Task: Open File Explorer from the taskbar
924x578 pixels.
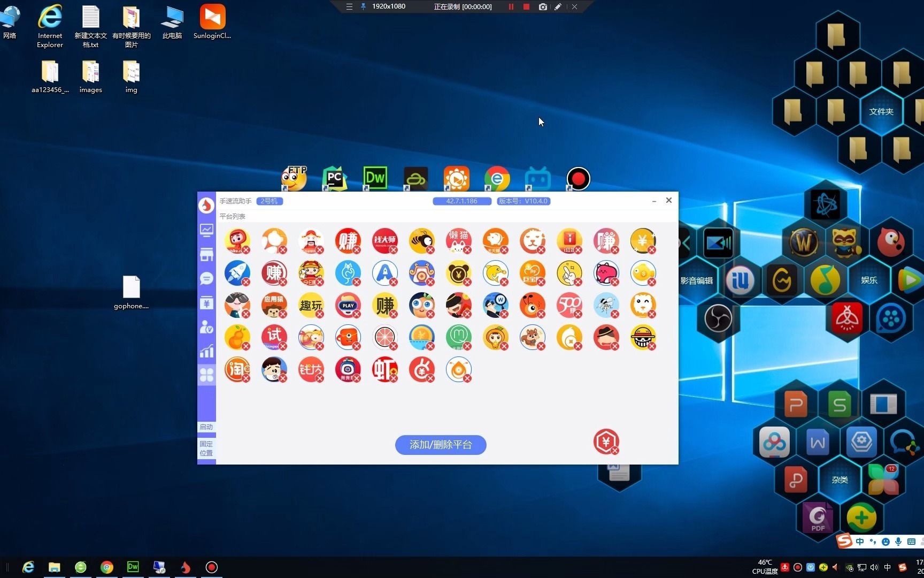Action: pyautogui.click(x=55, y=567)
